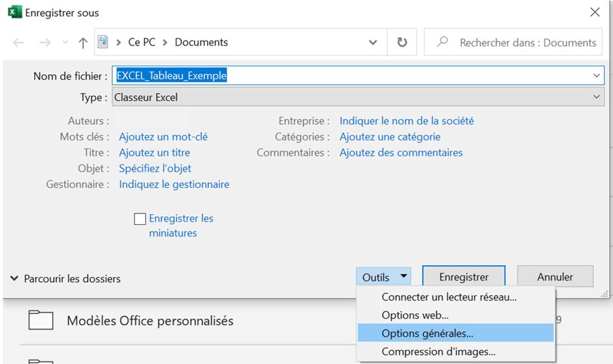Click the Nom de fichier input field

point(358,76)
